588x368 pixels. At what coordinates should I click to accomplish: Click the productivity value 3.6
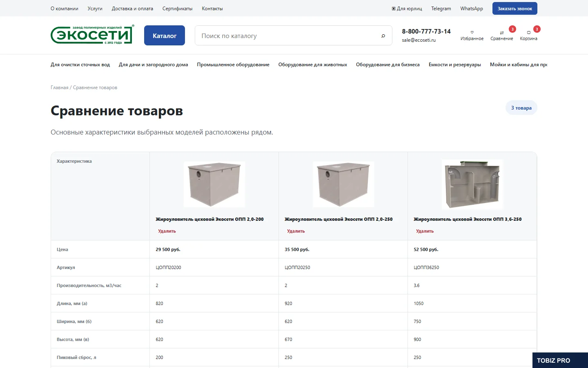[x=416, y=285]
